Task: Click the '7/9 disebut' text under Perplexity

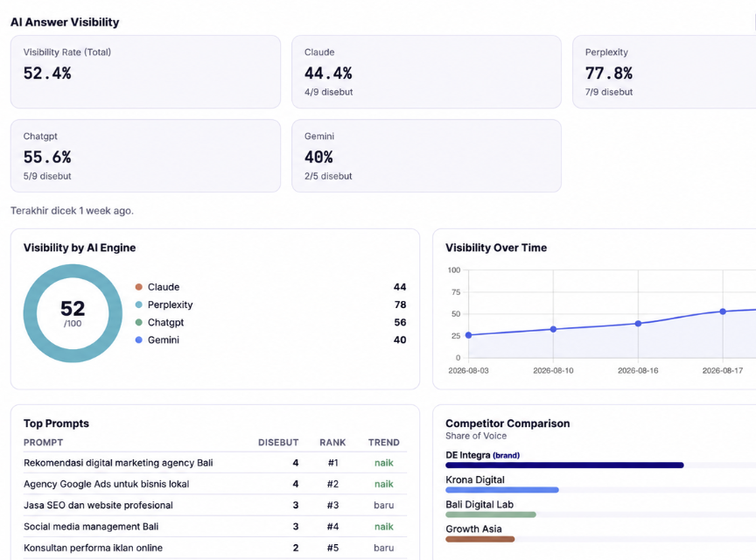Action: click(x=609, y=92)
